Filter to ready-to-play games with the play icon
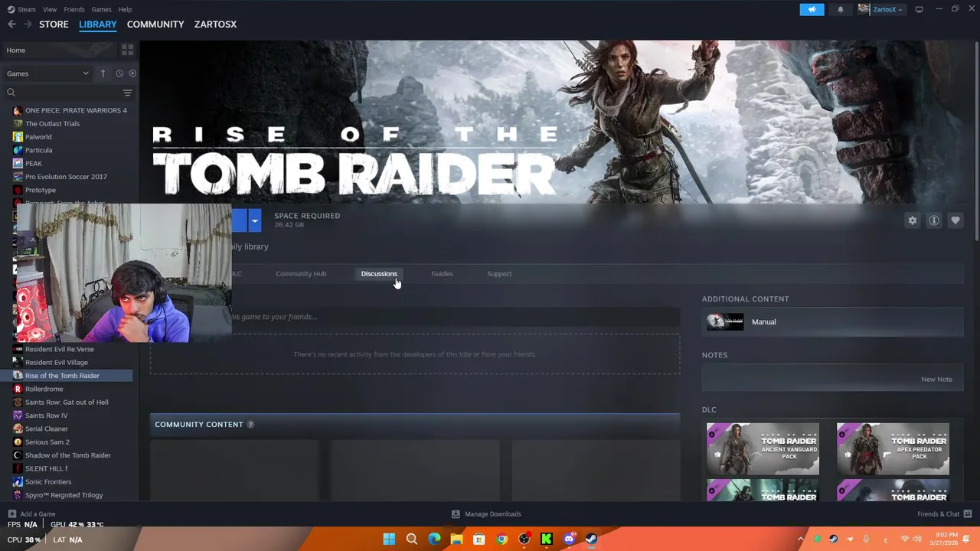This screenshot has height=551, width=980. 132,73
